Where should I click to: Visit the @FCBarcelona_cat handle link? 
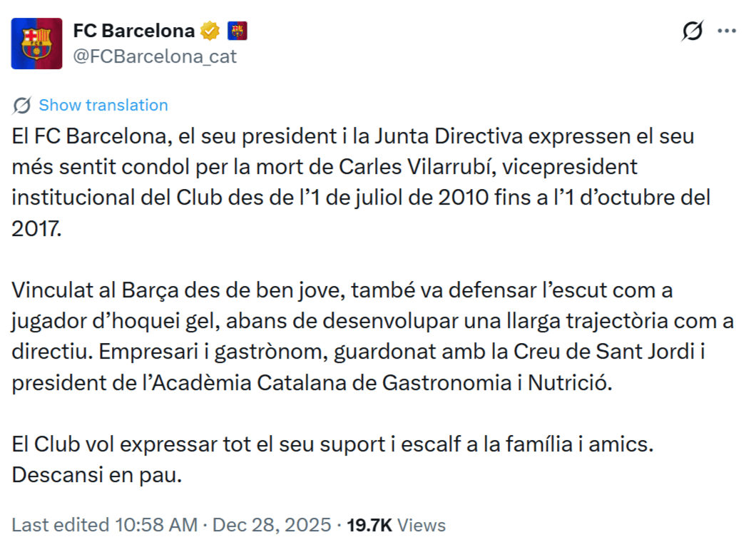155,56
